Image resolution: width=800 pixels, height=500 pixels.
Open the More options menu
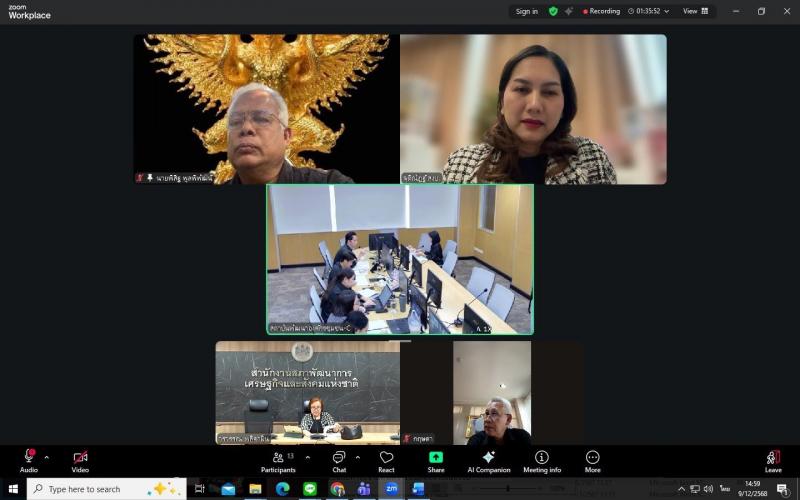[x=592, y=461]
